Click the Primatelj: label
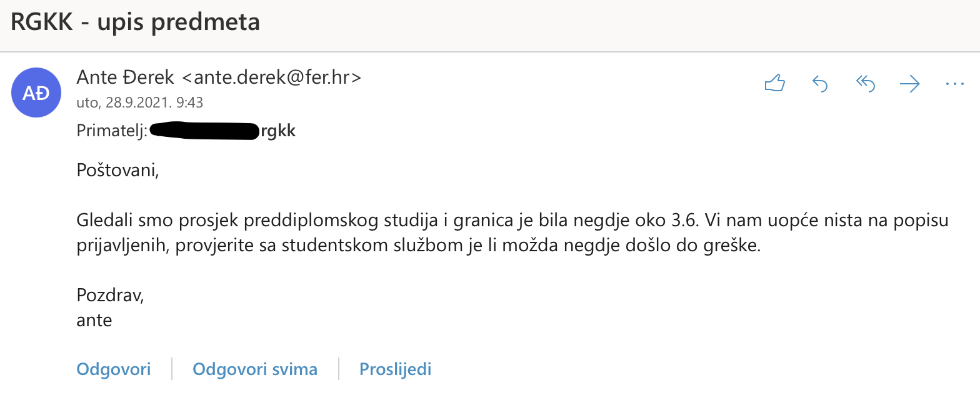Viewport: 980px width, 395px height. point(112,131)
